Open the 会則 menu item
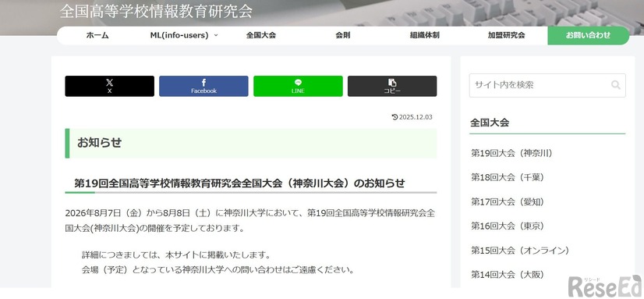644x299 pixels. point(342,35)
